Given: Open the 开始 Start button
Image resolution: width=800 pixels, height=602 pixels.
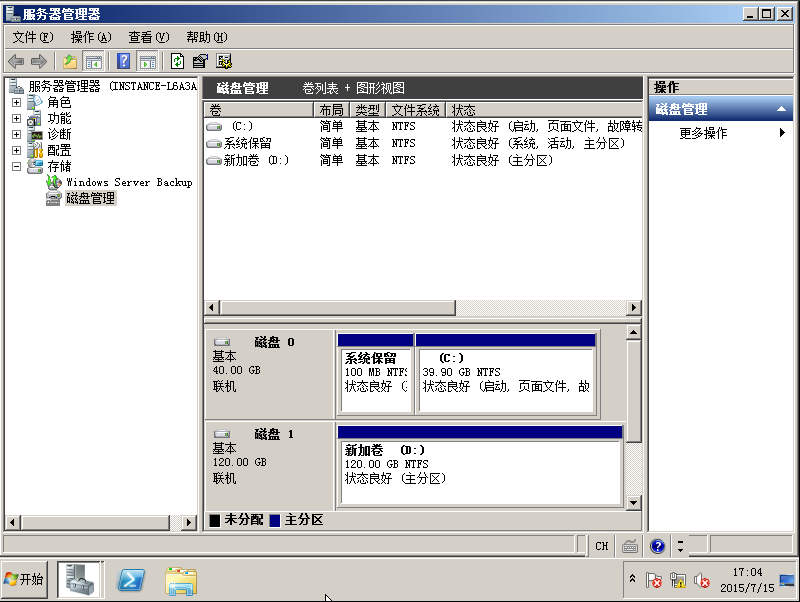Looking at the screenshot, I should (24, 580).
